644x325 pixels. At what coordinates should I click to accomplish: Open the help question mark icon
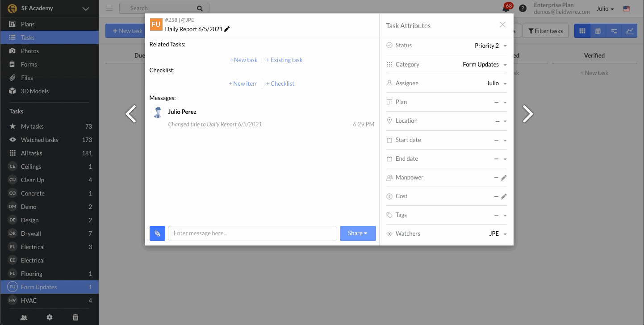[523, 8]
